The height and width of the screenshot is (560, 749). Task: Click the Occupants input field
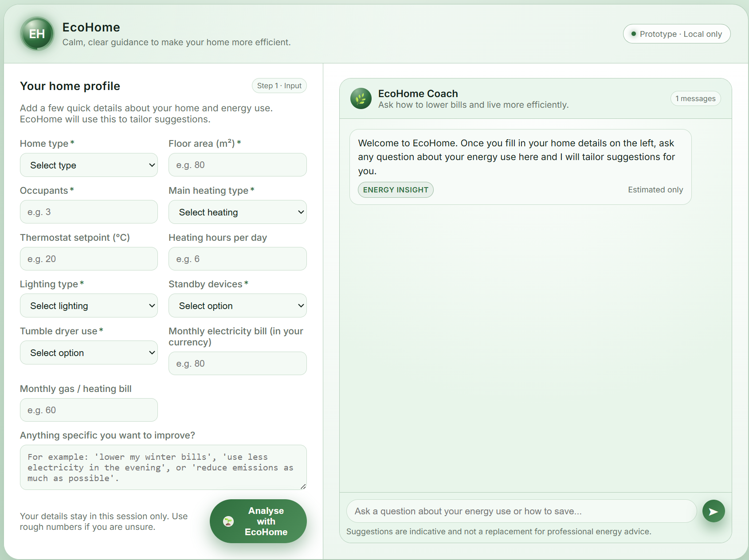point(89,212)
